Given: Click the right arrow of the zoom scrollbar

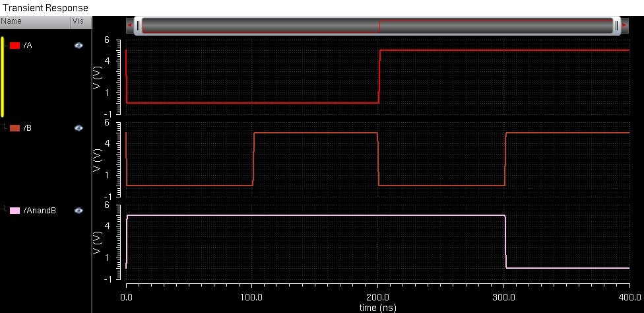Looking at the screenshot, I should pyautogui.click(x=625, y=26).
